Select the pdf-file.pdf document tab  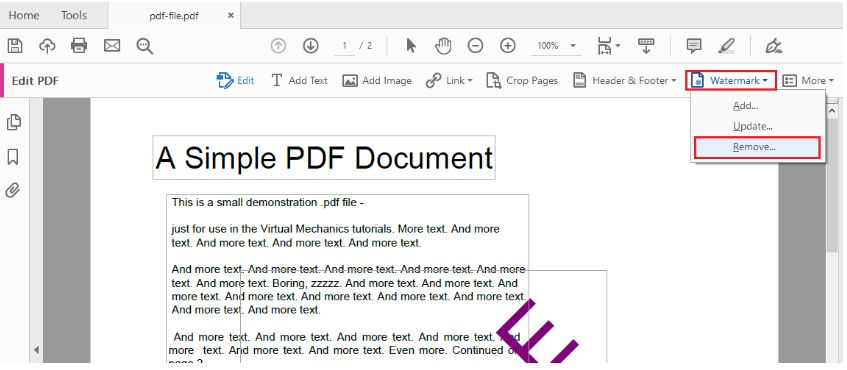(174, 16)
